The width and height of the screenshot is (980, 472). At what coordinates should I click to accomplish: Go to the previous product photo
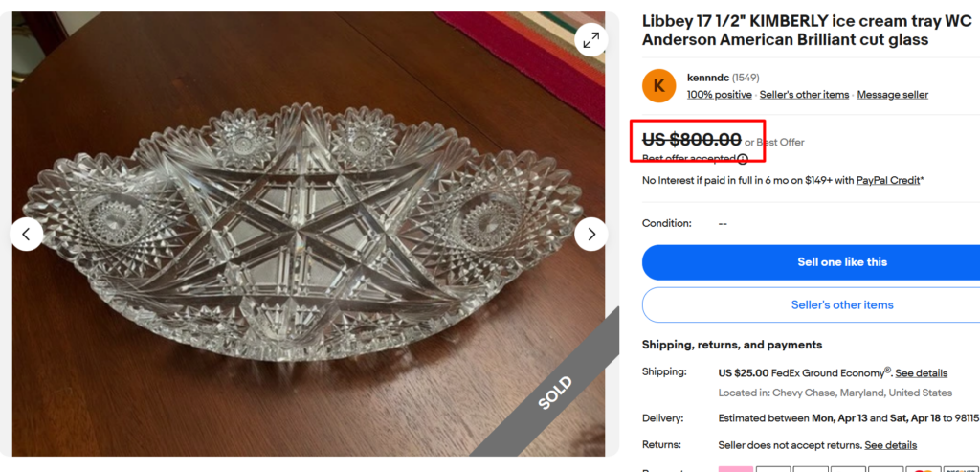[27, 234]
